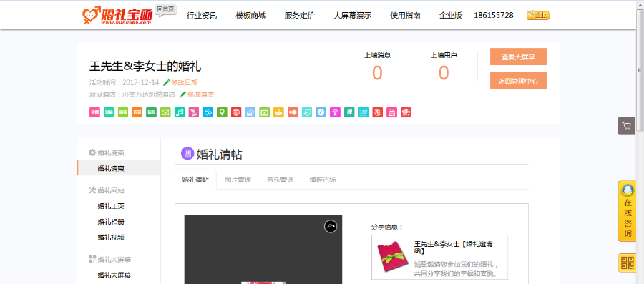Open the cyan list lines icon
This screenshot has width=644, height=284.
coord(364,112)
